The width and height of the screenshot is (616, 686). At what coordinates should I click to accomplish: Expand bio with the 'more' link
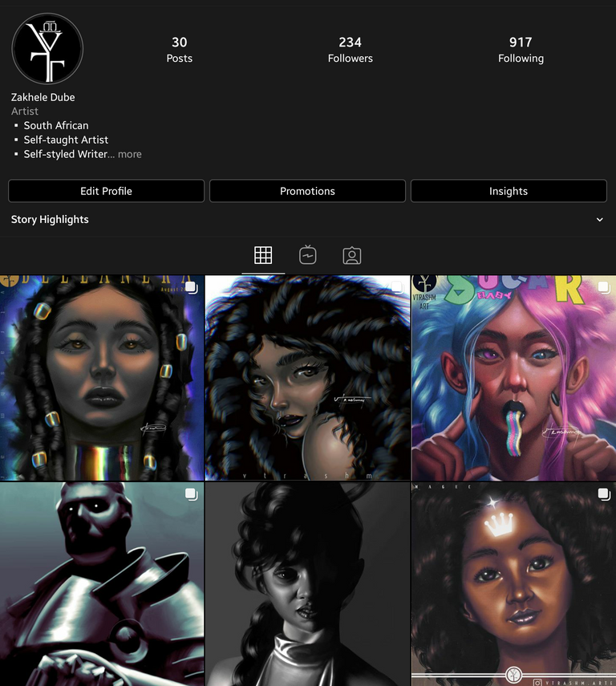coord(129,154)
